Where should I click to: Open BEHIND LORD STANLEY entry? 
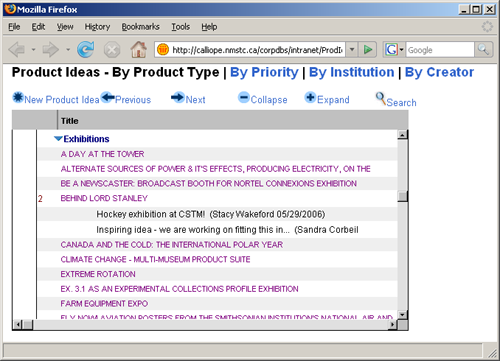[104, 198]
